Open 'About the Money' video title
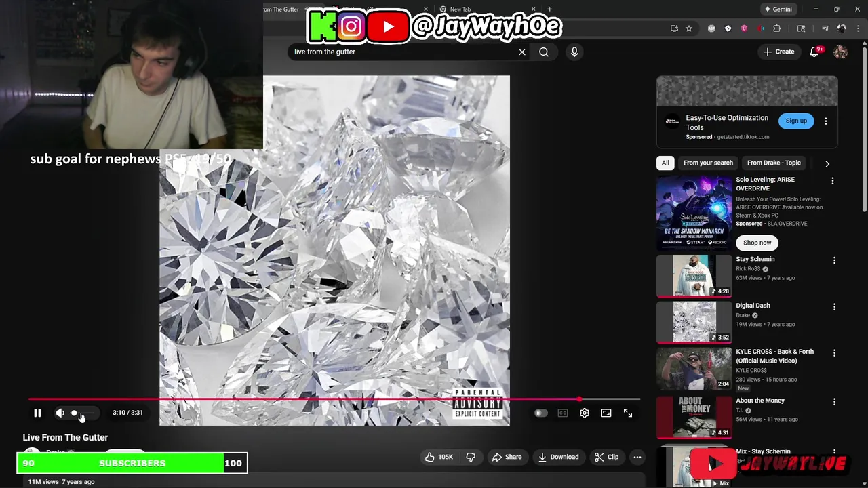 coord(760,401)
